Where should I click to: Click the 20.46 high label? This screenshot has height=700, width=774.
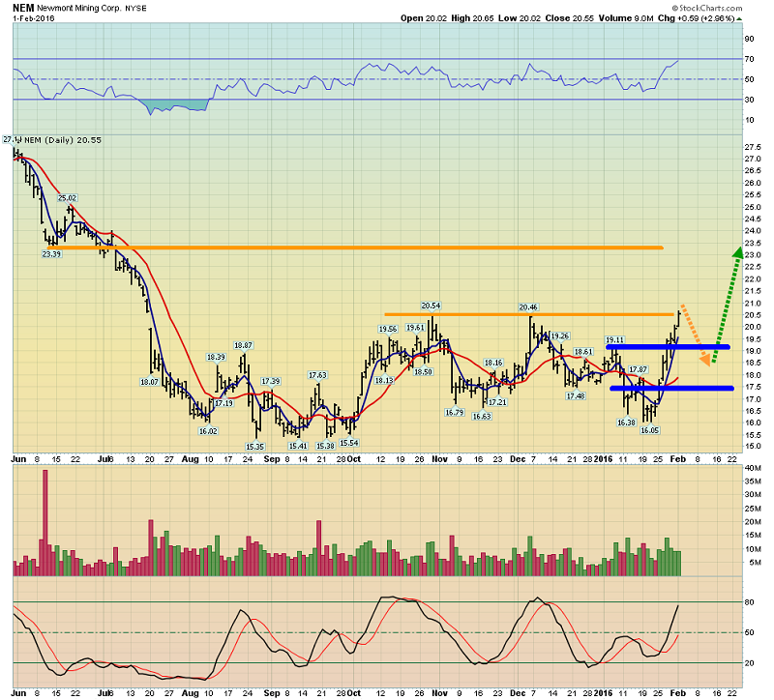click(x=528, y=307)
